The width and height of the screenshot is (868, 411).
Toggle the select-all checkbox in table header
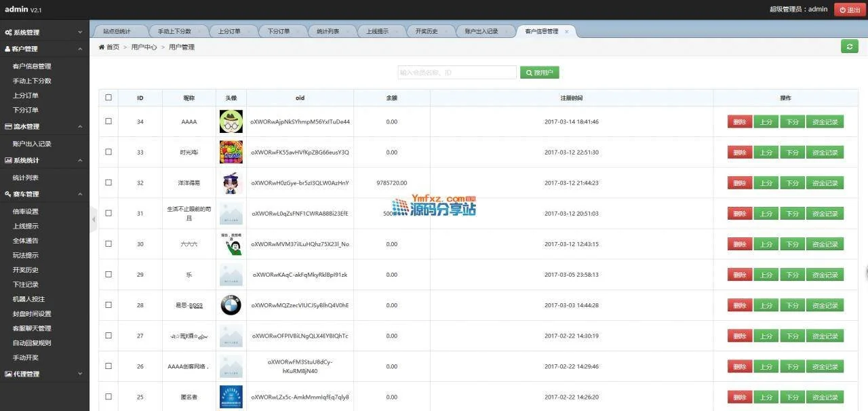click(x=108, y=98)
